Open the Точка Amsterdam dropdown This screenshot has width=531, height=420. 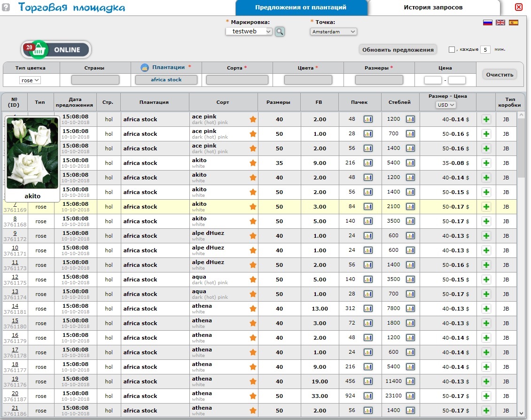pyautogui.click(x=333, y=31)
